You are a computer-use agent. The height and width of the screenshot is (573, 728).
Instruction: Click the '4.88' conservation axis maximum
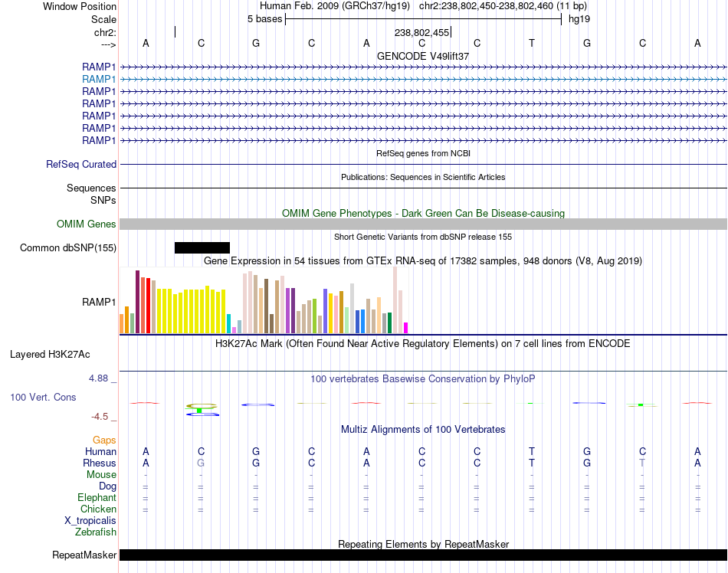[x=98, y=378]
